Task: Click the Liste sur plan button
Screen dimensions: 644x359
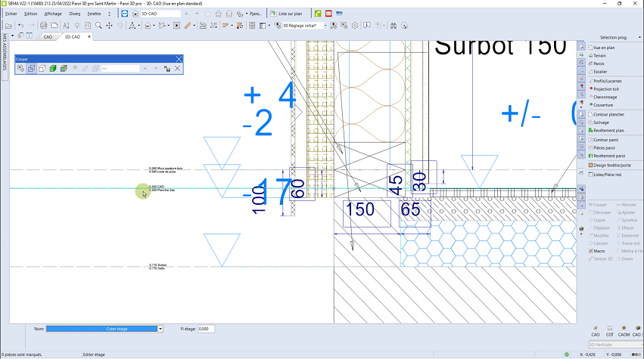Action: pyautogui.click(x=289, y=14)
